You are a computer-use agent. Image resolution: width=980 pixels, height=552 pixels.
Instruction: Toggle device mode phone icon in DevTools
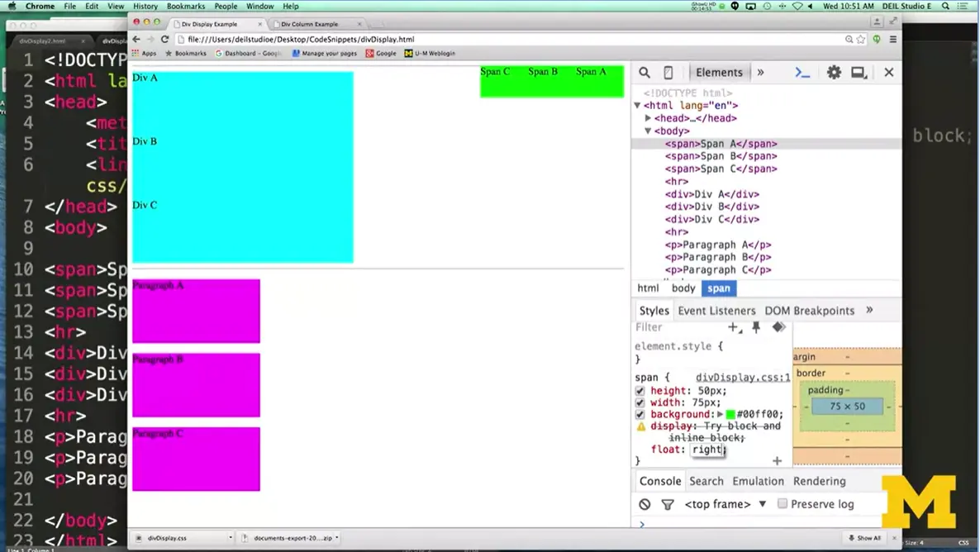tap(668, 73)
